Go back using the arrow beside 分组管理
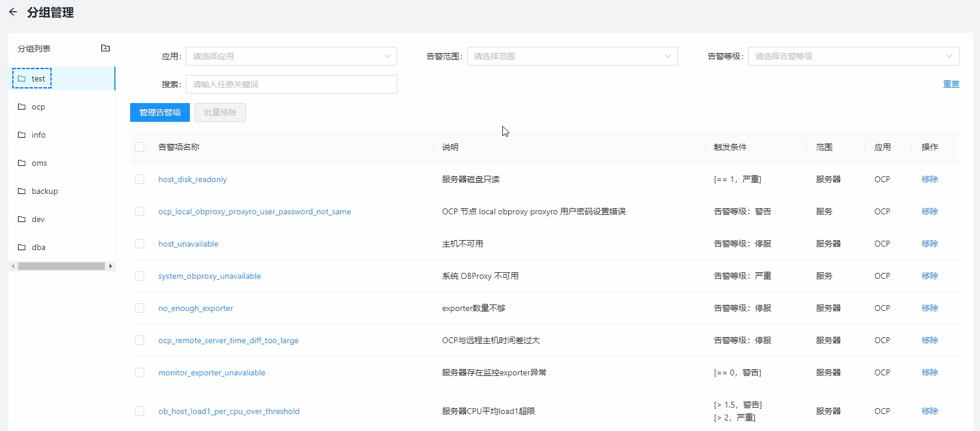The width and height of the screenshot is (980, 431). (13, 12)
